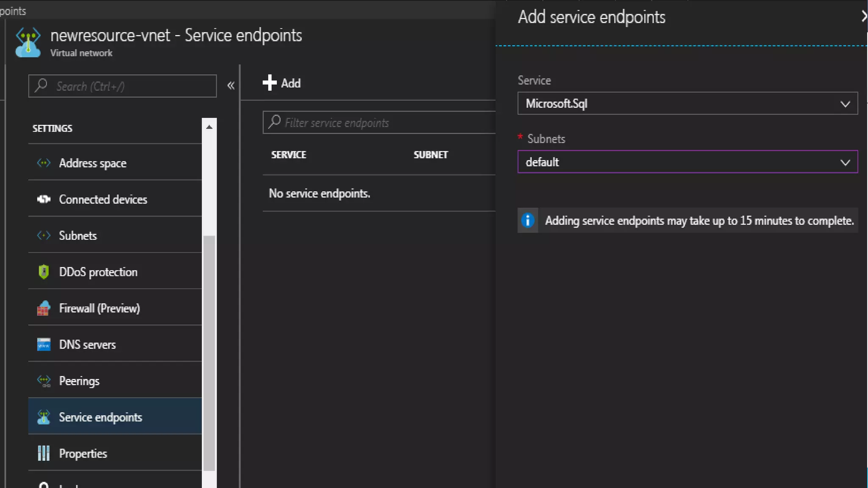This screenshot has width=868, height=488.
Task: Select Service endpoints menu item
Action: point(115,416)
